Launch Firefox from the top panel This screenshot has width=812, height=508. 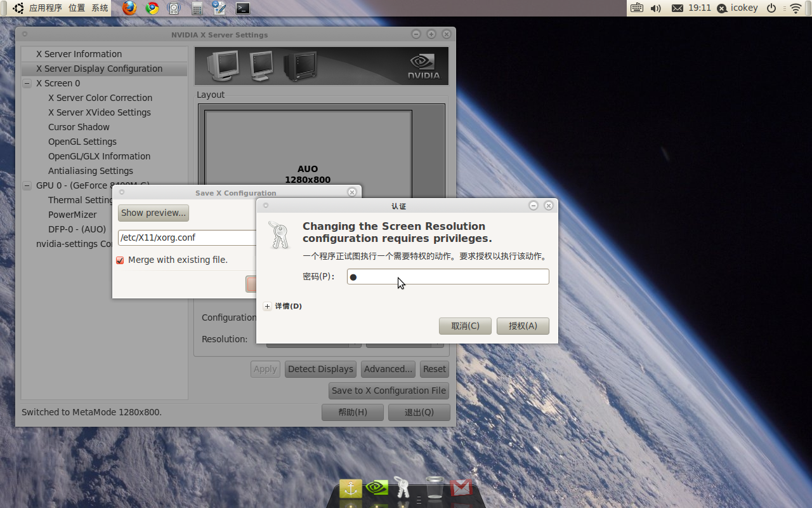pyautogui.click(x=129, y=8)
